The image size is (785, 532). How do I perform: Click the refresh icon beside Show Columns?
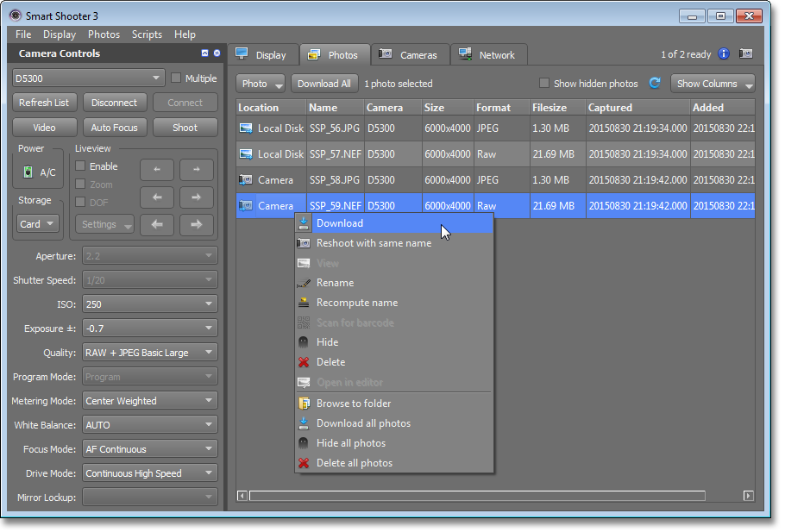coord(655,84)
